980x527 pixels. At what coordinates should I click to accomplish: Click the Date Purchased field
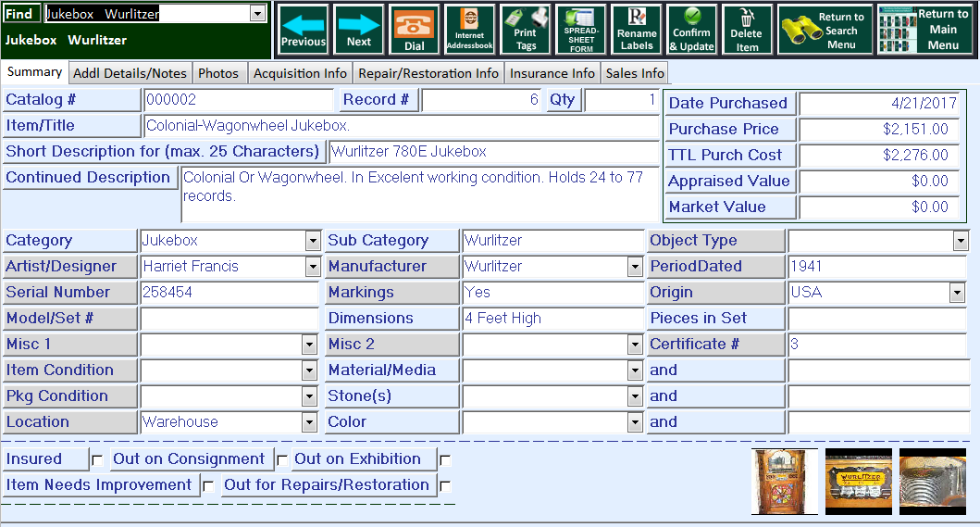(880, 104)
